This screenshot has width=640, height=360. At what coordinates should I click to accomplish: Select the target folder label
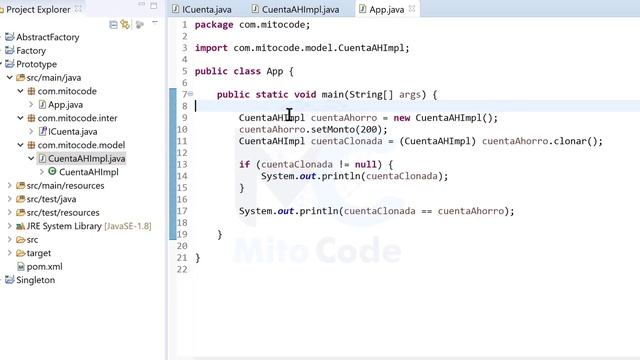click(x=39, y=253)
